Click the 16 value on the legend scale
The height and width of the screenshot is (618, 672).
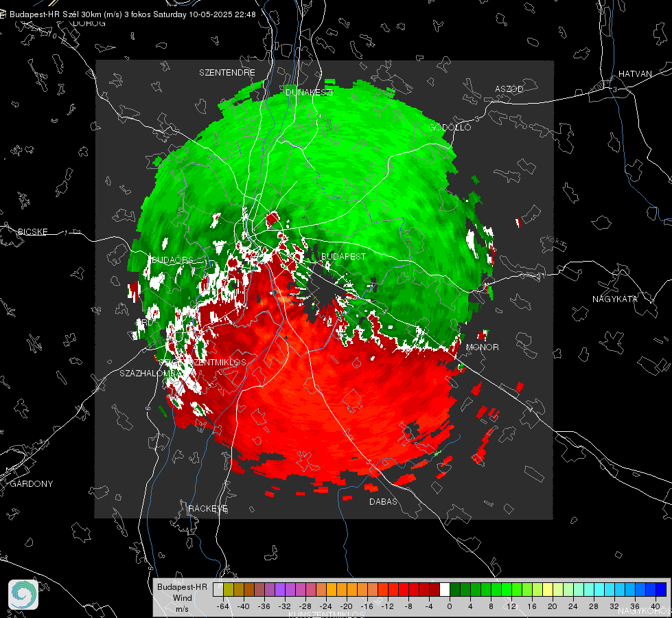click(x=532, y=606)
